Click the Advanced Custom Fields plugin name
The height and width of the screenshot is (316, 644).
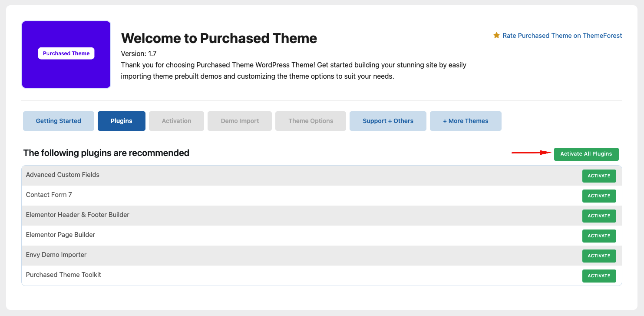click(63, 175)
